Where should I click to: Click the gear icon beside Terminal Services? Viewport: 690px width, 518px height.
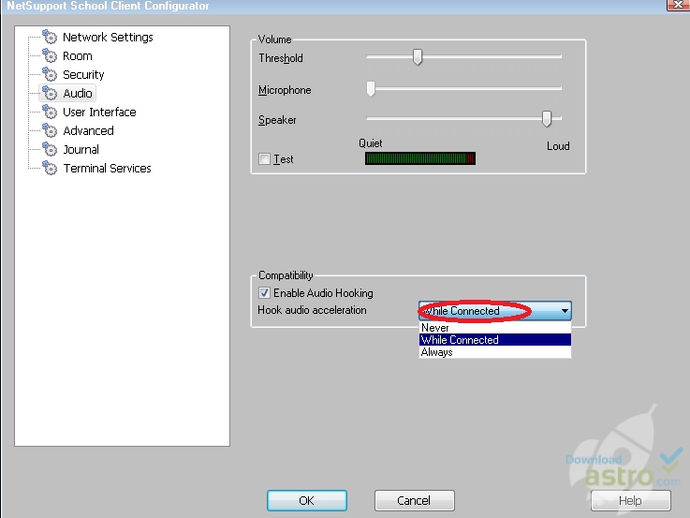tap(49, 168)
